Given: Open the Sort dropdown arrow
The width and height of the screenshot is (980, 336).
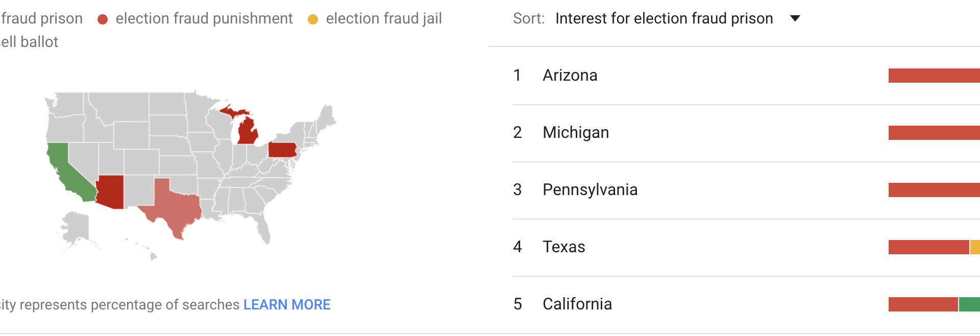Looking at the screenshot, I should 795,18.
